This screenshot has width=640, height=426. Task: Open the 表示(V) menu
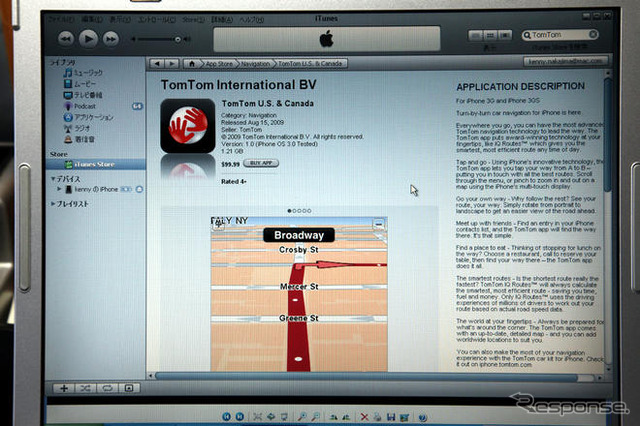120,19
